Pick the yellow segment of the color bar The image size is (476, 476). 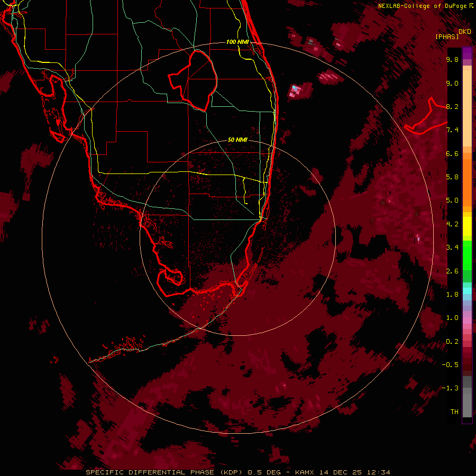[467, 226]
